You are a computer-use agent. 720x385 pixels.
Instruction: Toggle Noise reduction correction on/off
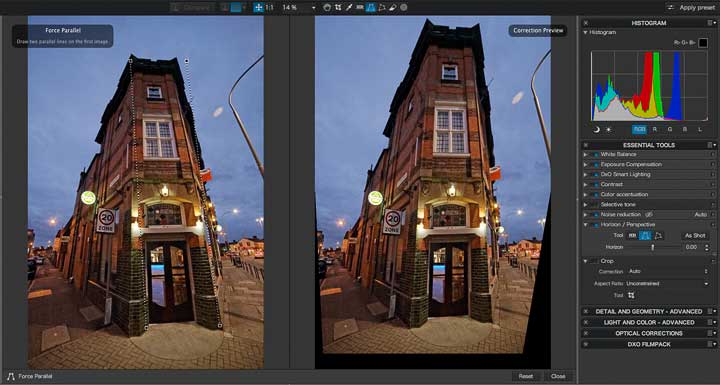pos(596,215)
